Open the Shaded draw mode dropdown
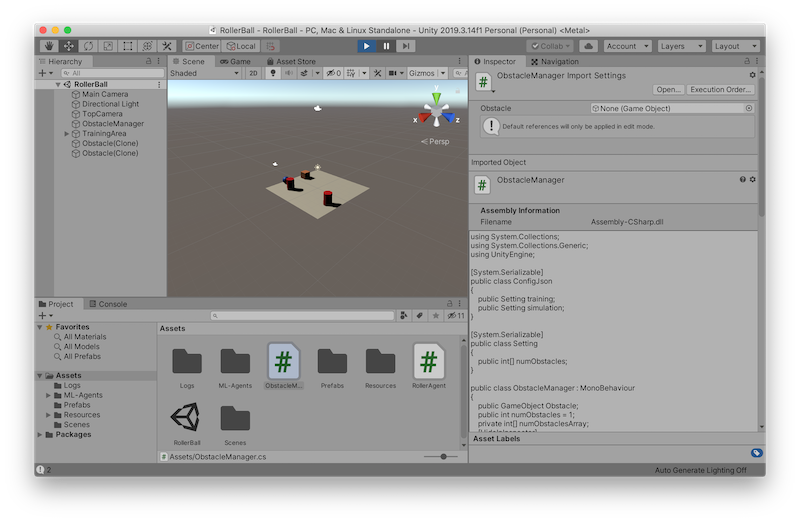Screen dimensions: 800x522 204,73
